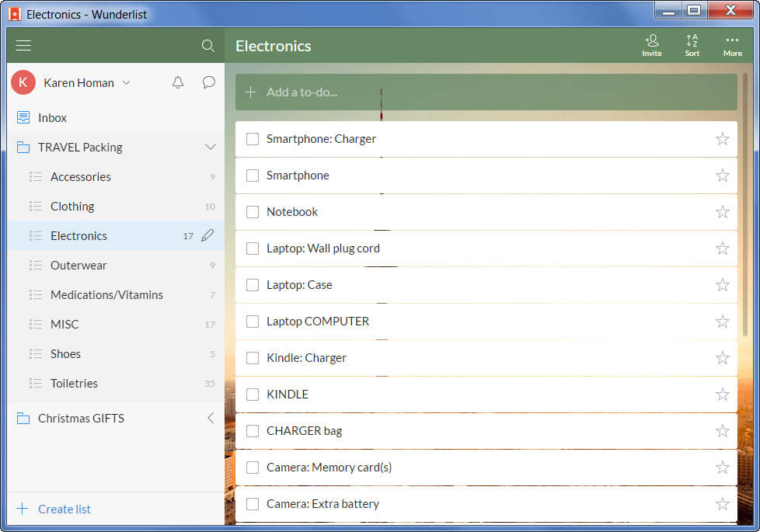Click the Christmas GIFTS folder icon
760x532 pixels.
coord(23,418)
